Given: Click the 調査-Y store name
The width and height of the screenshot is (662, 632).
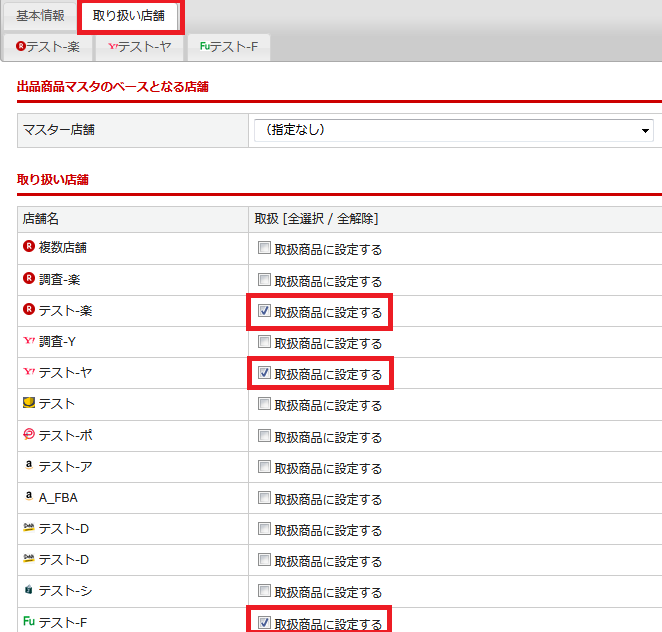Looking at the screenshot, I should [x=57, y=342].
